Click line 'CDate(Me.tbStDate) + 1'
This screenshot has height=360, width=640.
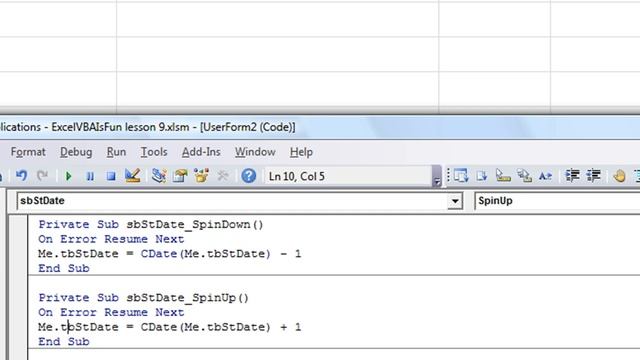pos(221,327)
